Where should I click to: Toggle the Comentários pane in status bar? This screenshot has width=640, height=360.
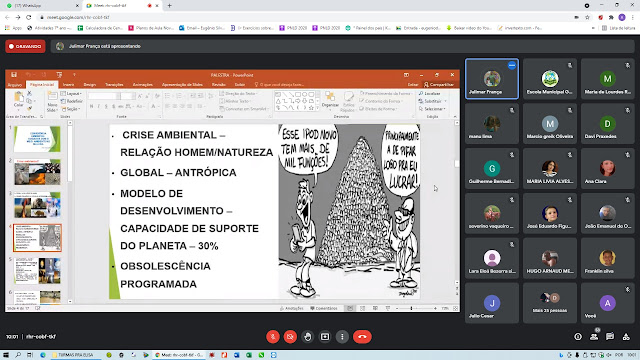324,308
